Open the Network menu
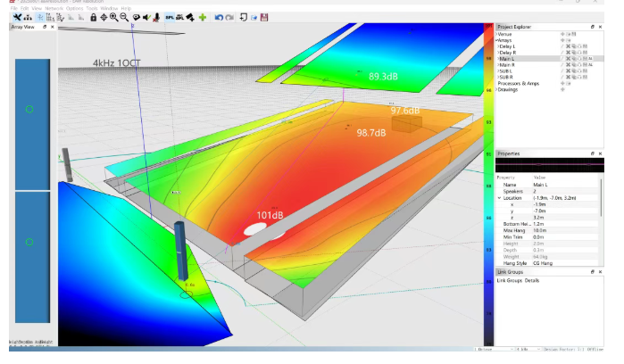 54,8
